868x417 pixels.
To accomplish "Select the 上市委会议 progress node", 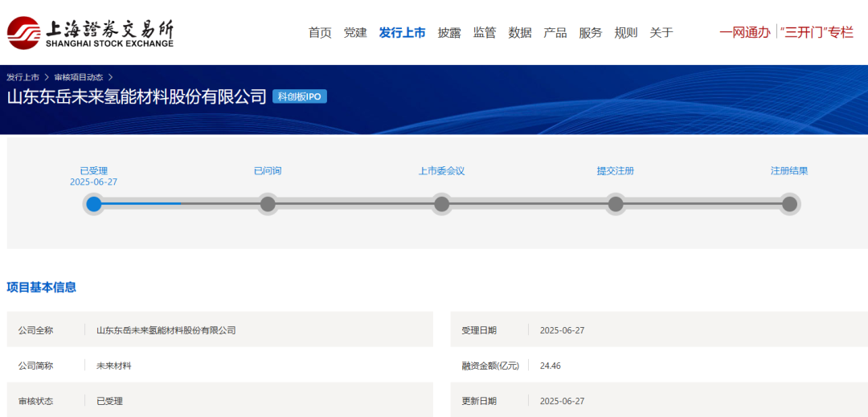I will point(442,204).
